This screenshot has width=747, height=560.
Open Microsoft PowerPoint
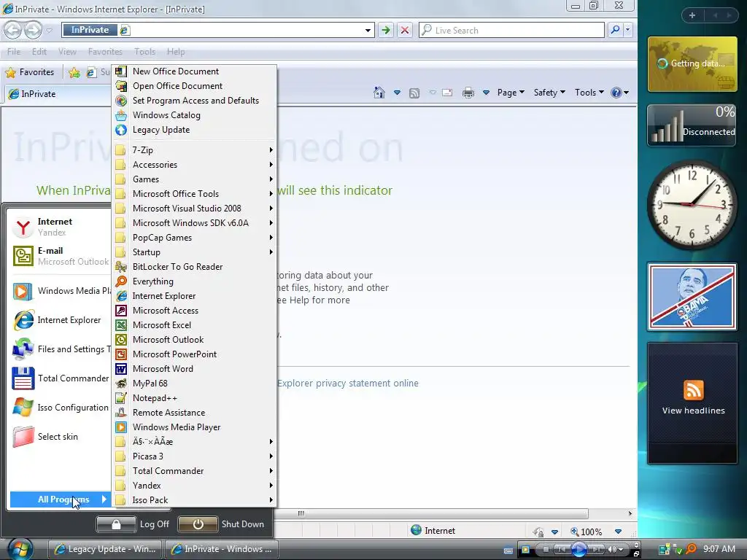point(194,354)
